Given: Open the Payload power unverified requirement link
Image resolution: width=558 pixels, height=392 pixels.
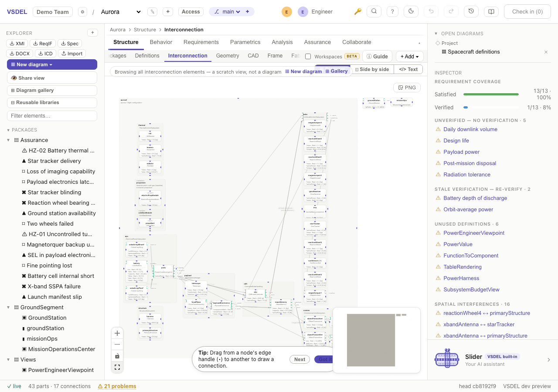Looking at the screenshot, I should coord(461,152).
